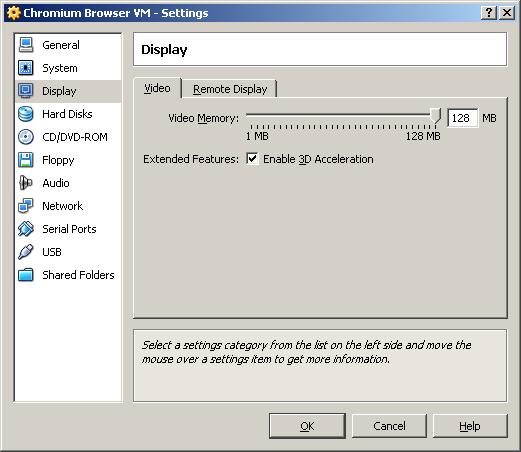Click the Network computers icon
The image size is (521, 452).
26,206
